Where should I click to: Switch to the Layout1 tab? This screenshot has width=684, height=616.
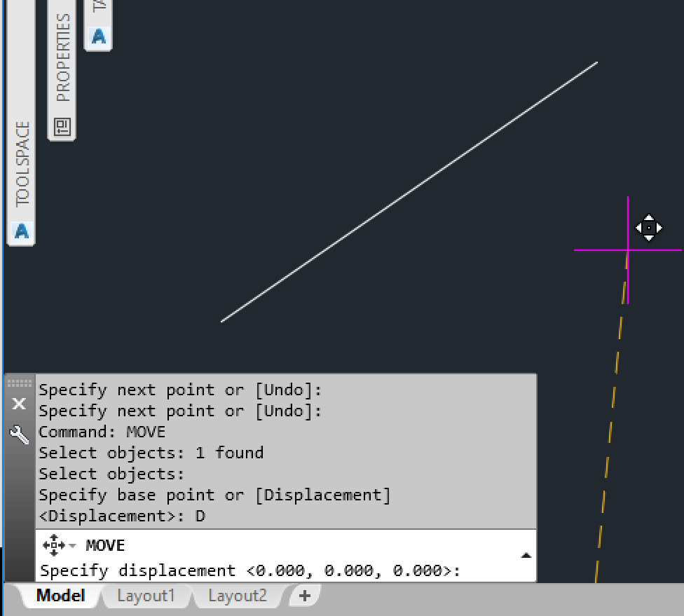click(146, 596)
